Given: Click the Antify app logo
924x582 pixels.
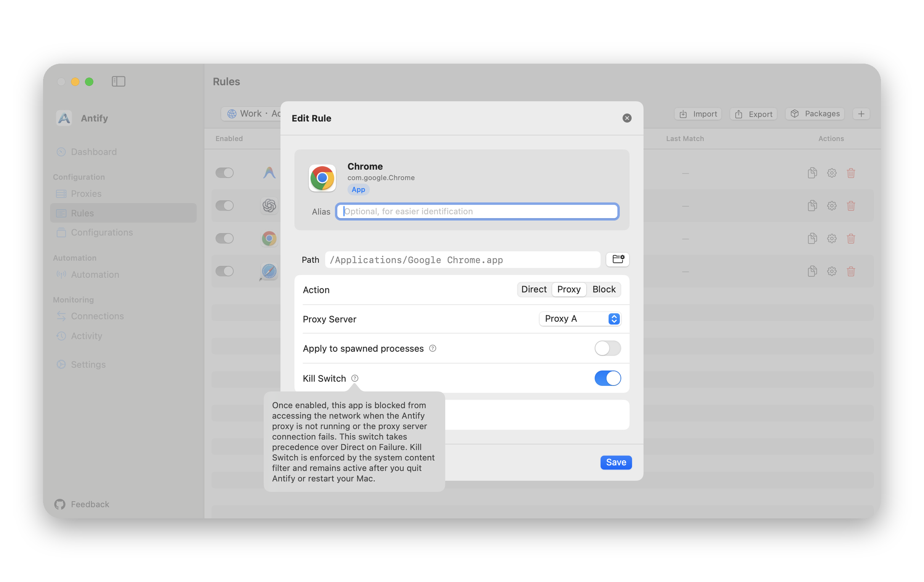Looking at the screenshot, I should coord(64,118).
